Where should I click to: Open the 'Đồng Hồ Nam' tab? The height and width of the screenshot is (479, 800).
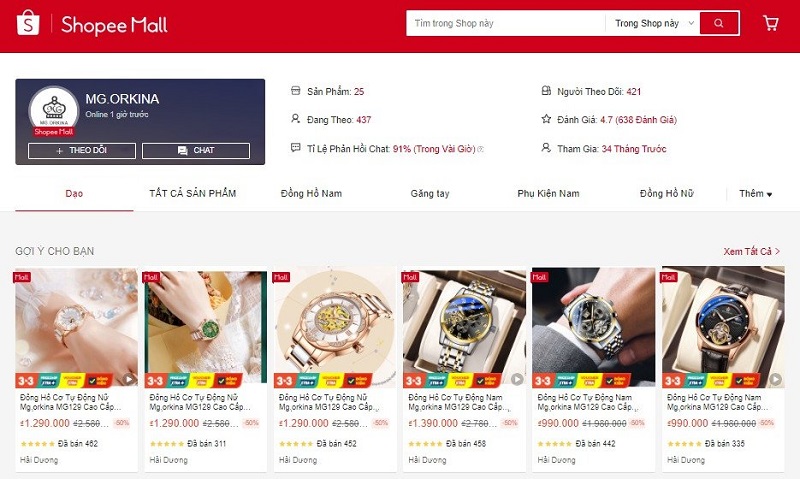(311, 193)
